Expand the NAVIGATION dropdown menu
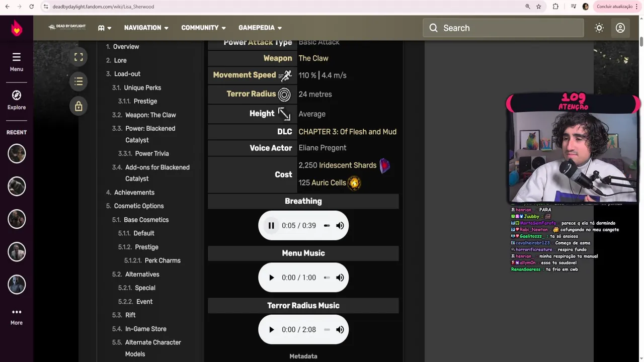644x362 pixels. [x=146, y=28]
